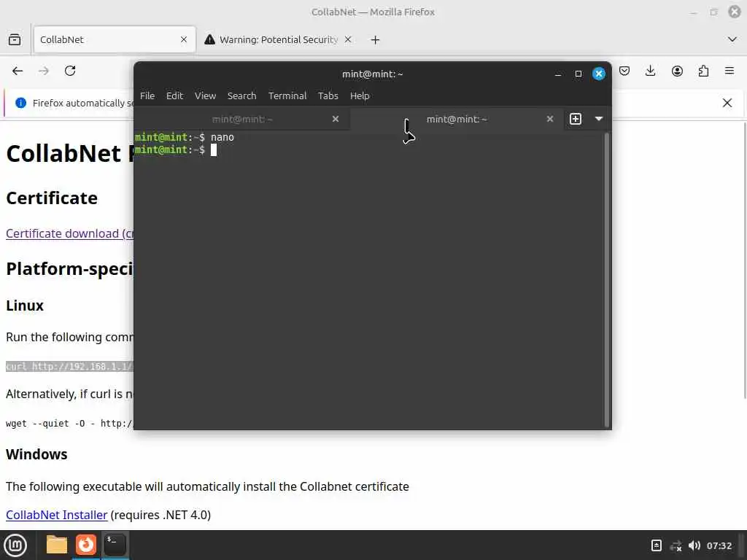Close the first terminal tab
747x560 pixels.
(x=336, y=119)
